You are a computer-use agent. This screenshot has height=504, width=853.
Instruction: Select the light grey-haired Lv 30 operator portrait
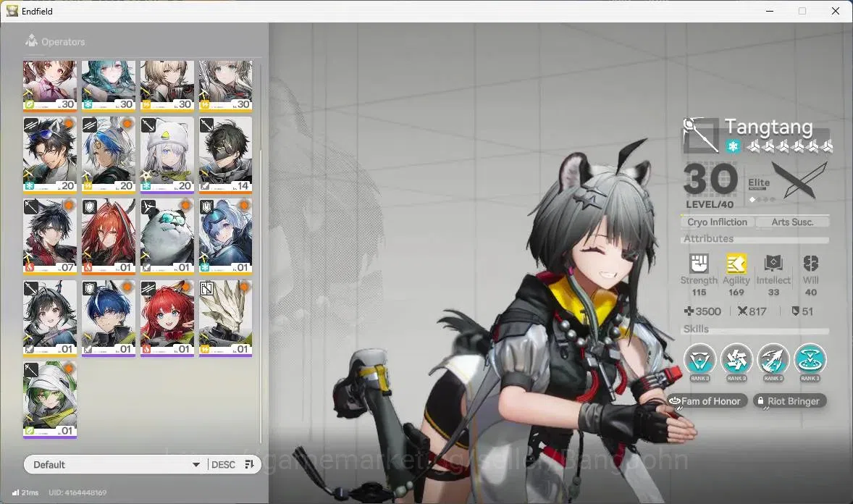(x=225, y=85)
